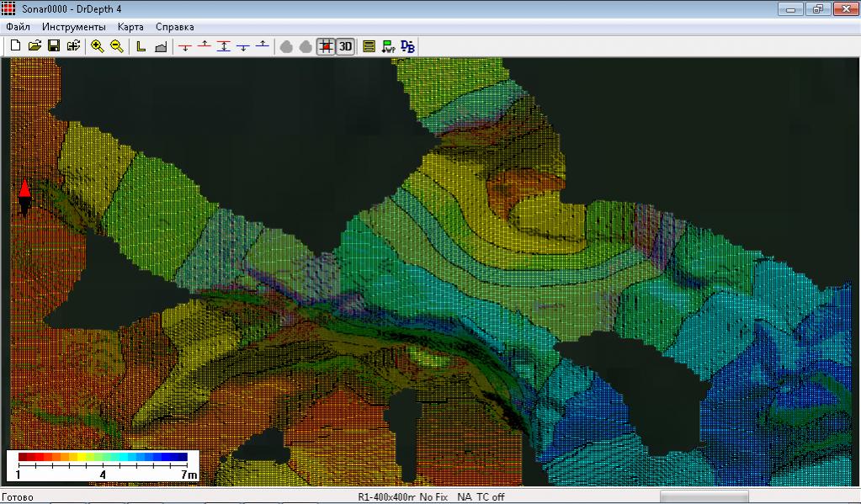The width and height of the screenshot is (861, 504).
Task: Click the depth profile icon
Action: click(x=161, y=46)
